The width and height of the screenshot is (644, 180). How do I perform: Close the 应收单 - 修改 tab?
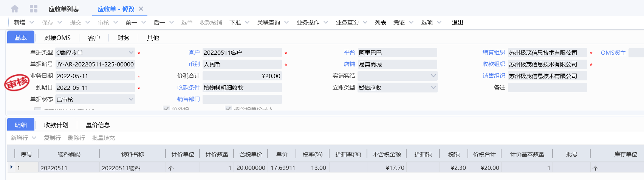coord(141,9)
